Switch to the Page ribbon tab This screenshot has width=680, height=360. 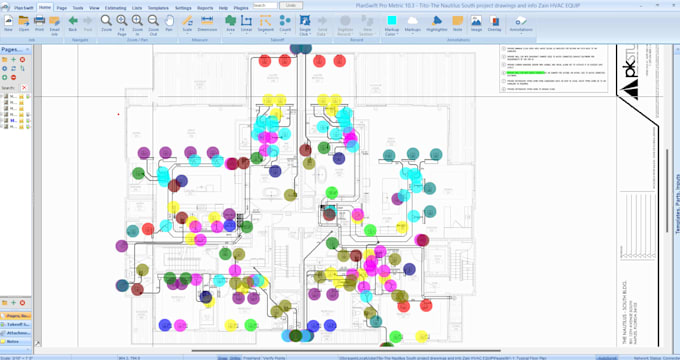62,8
